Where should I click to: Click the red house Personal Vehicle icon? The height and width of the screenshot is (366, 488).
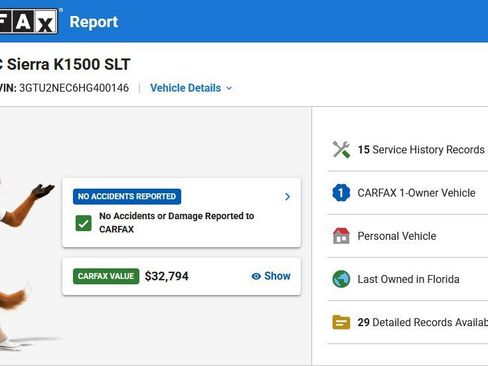click(x=341, y=236)
